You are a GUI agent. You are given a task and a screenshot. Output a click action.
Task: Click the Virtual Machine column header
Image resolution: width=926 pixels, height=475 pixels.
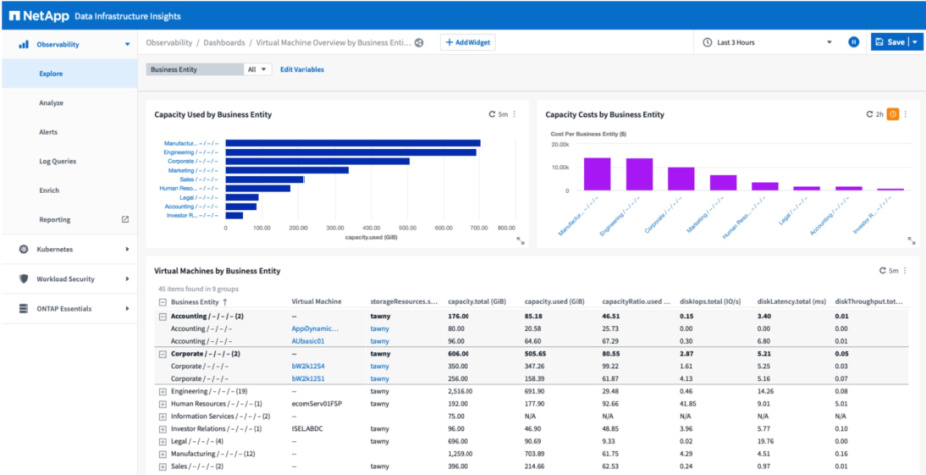pos(316,302)
